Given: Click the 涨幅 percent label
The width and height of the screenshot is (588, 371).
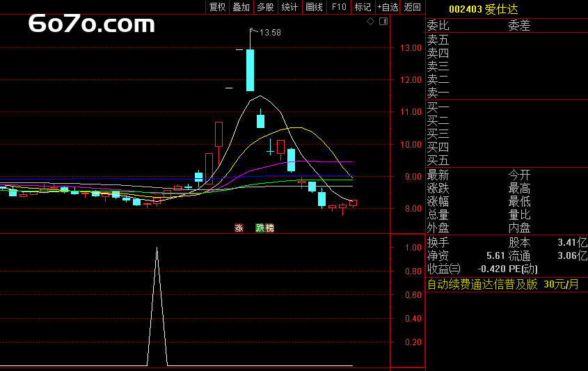Looking at the screenshot, I should point(438,201).
